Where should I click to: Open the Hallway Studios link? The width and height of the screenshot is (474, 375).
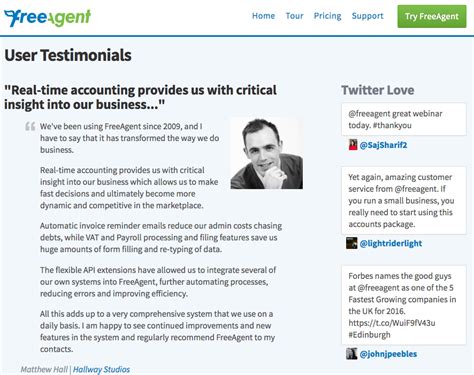point(101,369)
